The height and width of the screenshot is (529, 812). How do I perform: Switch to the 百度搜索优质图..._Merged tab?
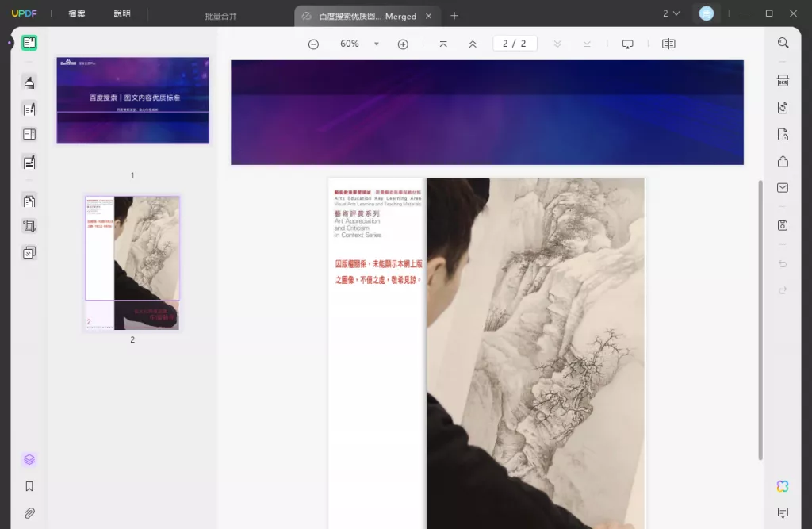click(367, 16)
